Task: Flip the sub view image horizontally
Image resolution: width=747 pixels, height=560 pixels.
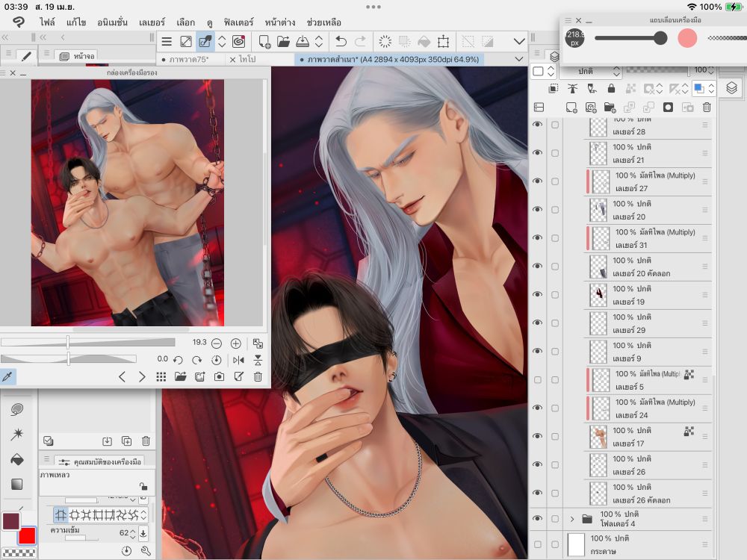Action: (x=238, y=360)
